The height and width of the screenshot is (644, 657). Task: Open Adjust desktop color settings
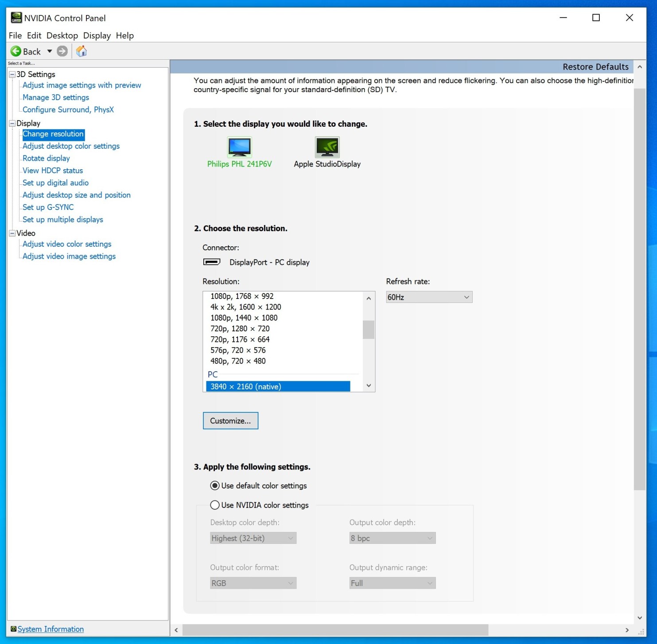click(71, 146)
